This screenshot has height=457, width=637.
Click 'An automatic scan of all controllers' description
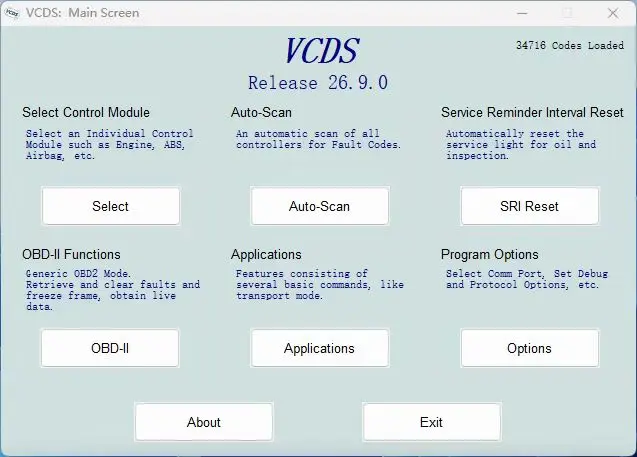tap(318, 139)
